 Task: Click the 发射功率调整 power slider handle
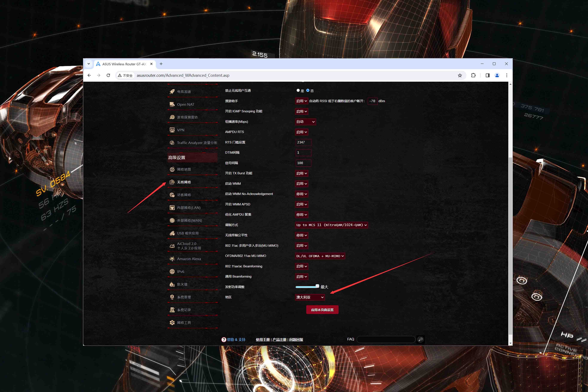click(x=317, y=286)
